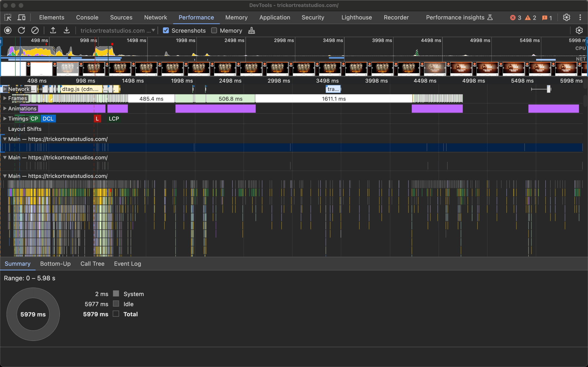The image size is (588, 367).
Task: Toggle the device toolbar icon
Action: [x=21, y=17]
